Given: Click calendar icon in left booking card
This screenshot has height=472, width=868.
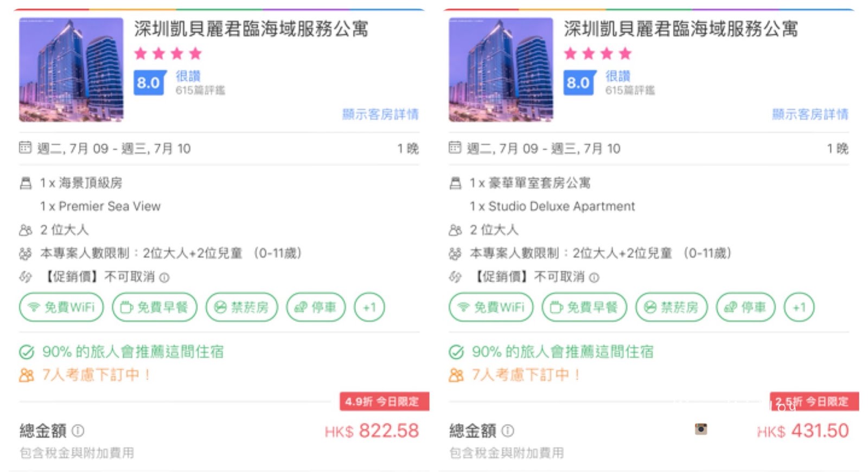Looking at the screenshot, I should [25, 148].
